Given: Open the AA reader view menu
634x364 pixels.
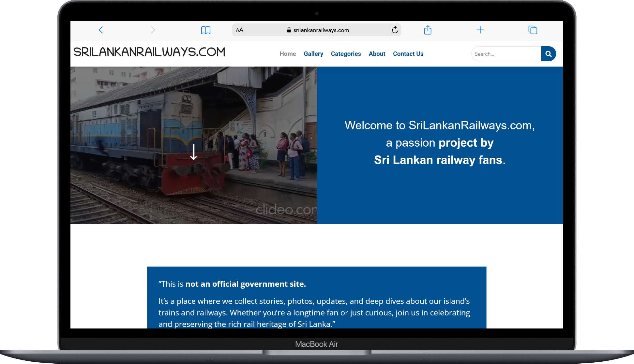Looking at the screenshot, I should click(x=239, y=30).
